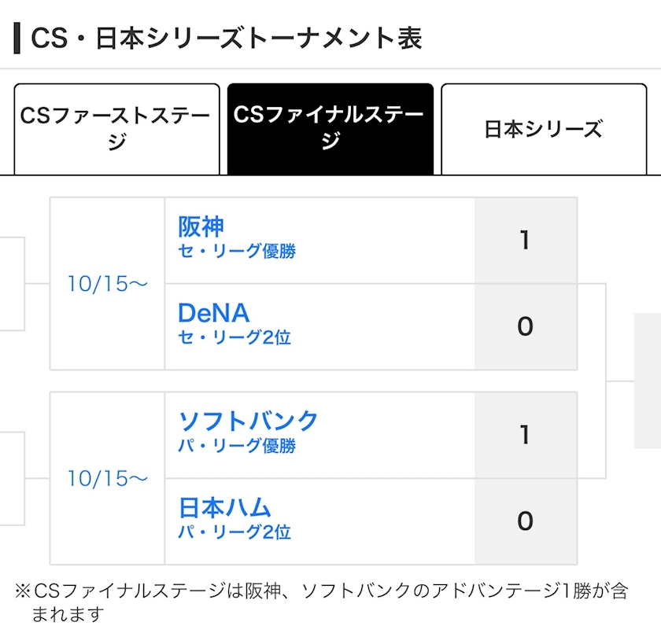Viewport: 661px width, 644px height.
Task: Switch to the CSファーストステージ tab
Action: (116, 128)
